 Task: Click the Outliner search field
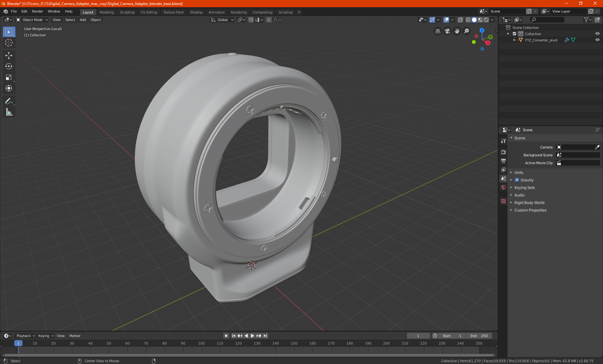click(547, 20)
